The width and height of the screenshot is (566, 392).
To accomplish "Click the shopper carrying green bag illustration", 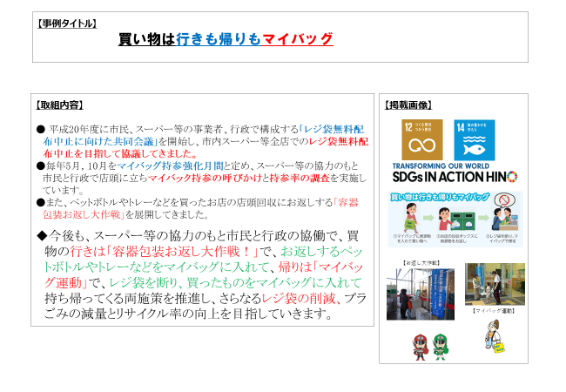I will [410, 219].
